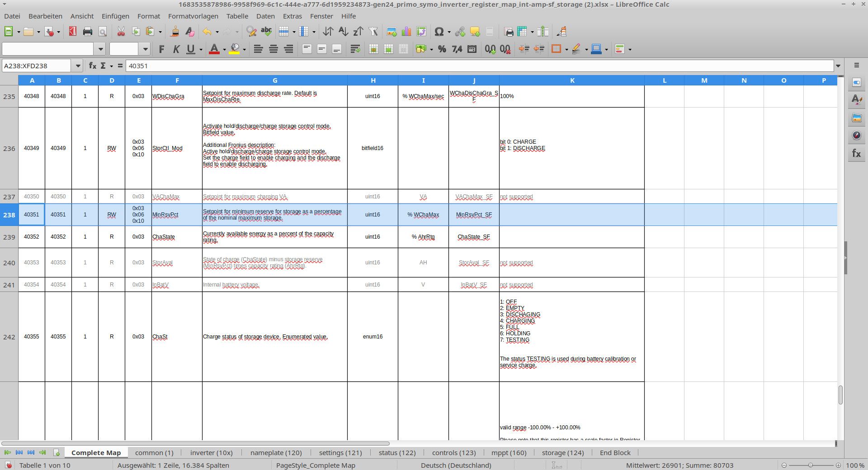Expand the Name Box dropdown arrow
This screenshot has width=868, height=470.
click(78, 66)
